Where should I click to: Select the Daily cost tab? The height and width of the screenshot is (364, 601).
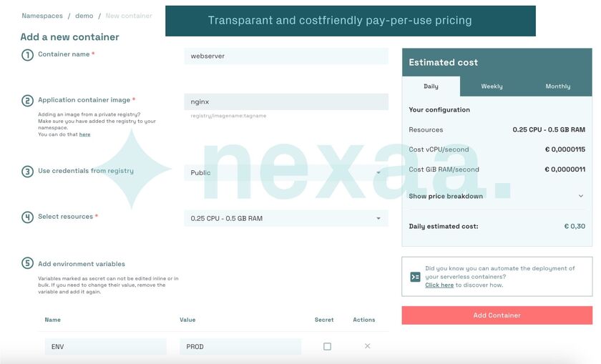click(431, 87)
